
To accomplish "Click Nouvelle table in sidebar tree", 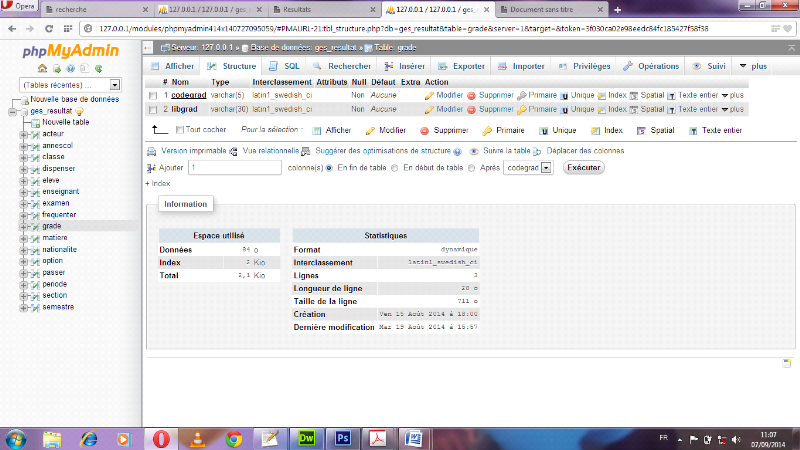I will pos(65,122).
